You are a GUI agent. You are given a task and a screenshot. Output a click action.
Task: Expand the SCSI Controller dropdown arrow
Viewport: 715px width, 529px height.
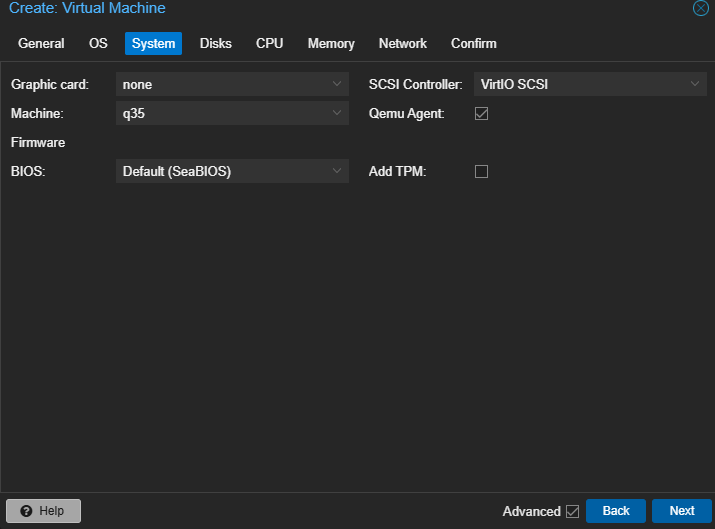coord(694,84)
